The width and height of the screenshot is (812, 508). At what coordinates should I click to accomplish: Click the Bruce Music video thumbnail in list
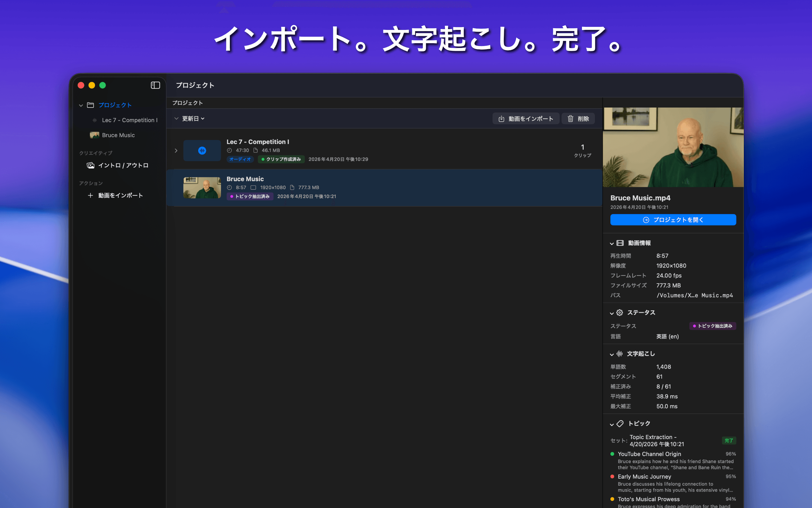click(x=202, y=187)
